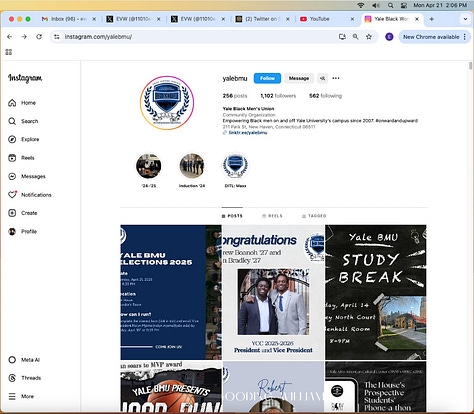
Task: Open the similar accounts suggestion button
Action: [x=322, y=78]
